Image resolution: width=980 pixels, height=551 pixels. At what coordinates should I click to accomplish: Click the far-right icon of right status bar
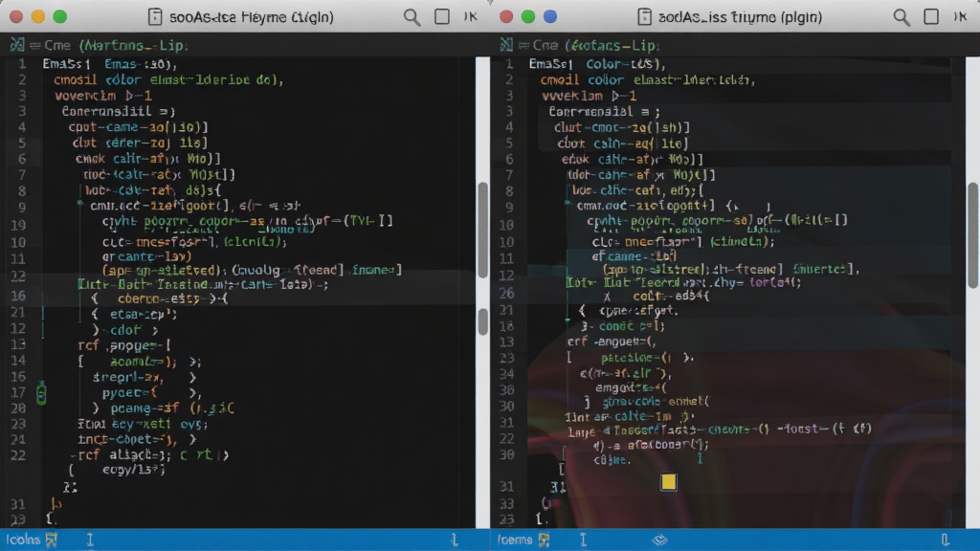945,540
